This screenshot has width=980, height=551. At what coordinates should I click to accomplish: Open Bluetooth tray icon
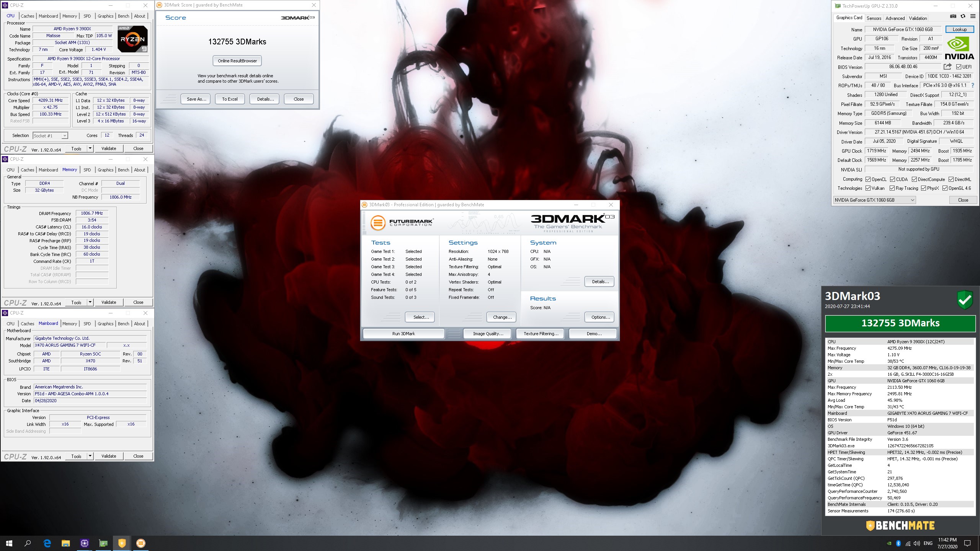pos(898,543)
